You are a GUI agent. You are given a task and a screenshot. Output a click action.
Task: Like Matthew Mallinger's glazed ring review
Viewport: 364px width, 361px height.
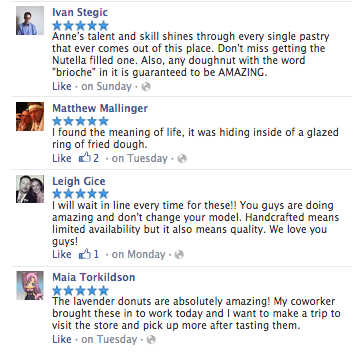click(62, 158)
